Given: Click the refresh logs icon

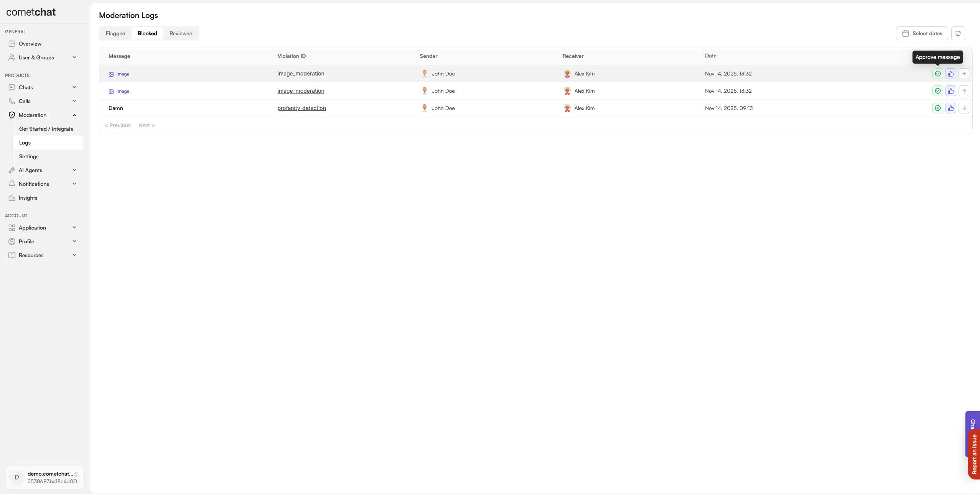Looking at the screenshot, I should [x=958, y=33].
